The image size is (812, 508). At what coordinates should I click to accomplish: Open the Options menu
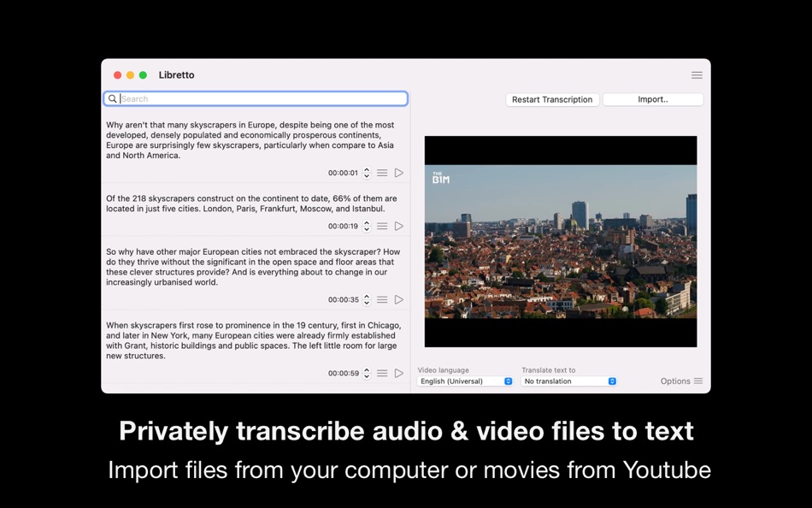(681, 381)
